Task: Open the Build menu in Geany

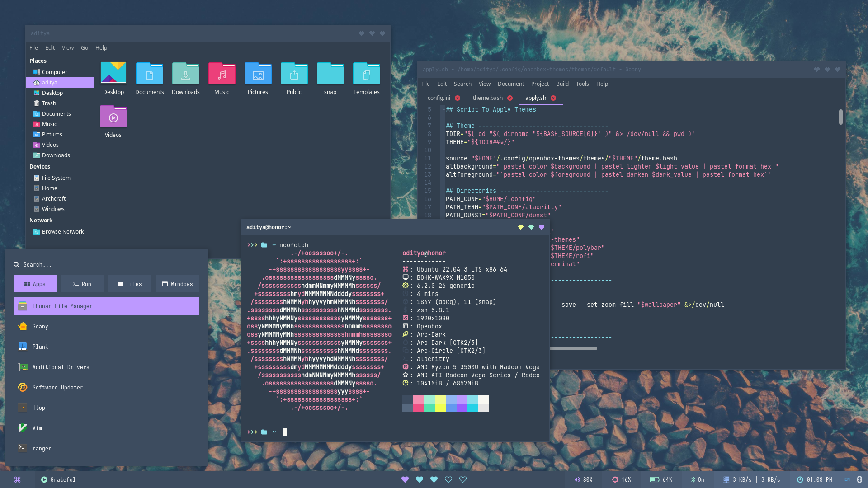Action: (562, 84)
